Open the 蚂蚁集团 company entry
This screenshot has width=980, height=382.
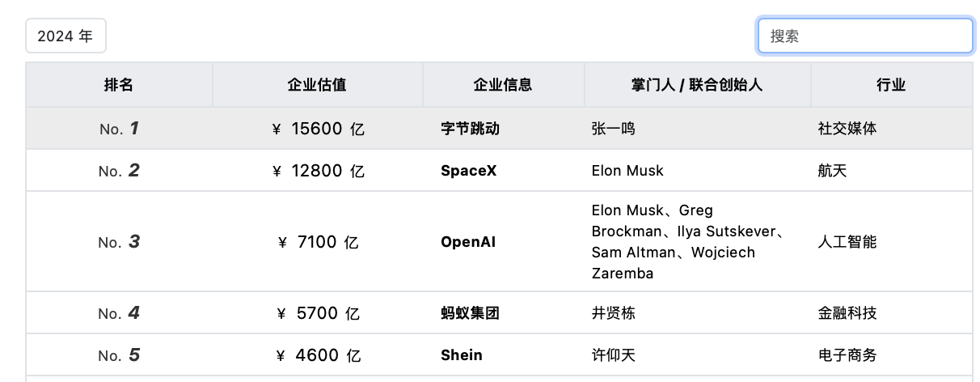click(470, 313)
